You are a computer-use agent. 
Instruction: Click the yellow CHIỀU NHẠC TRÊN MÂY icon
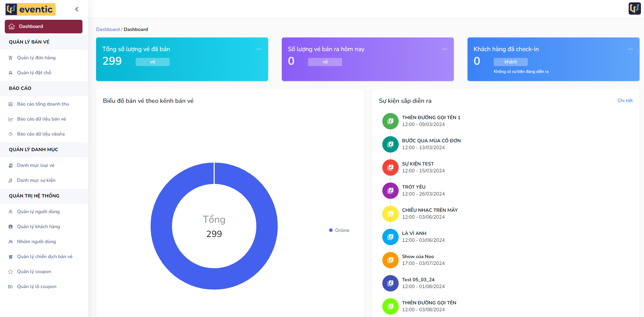pos(390,214)
